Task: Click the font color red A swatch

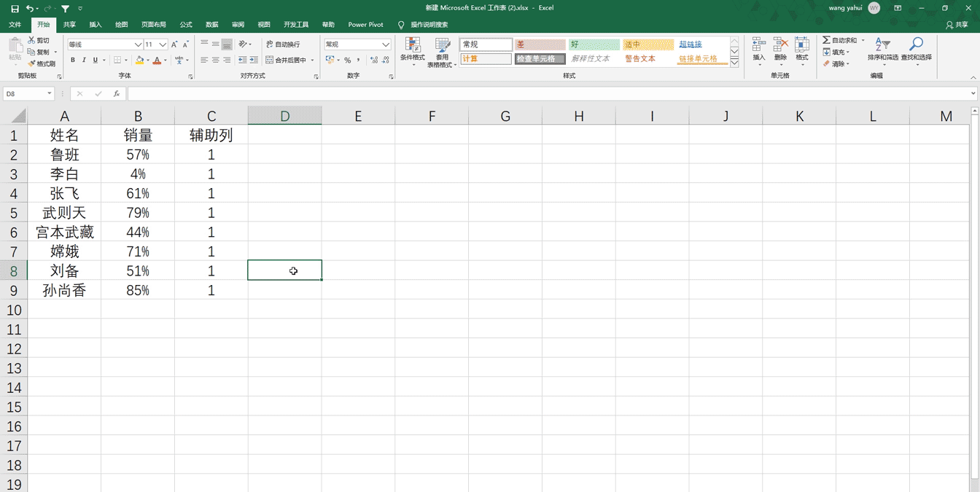Action: (157, 60)
